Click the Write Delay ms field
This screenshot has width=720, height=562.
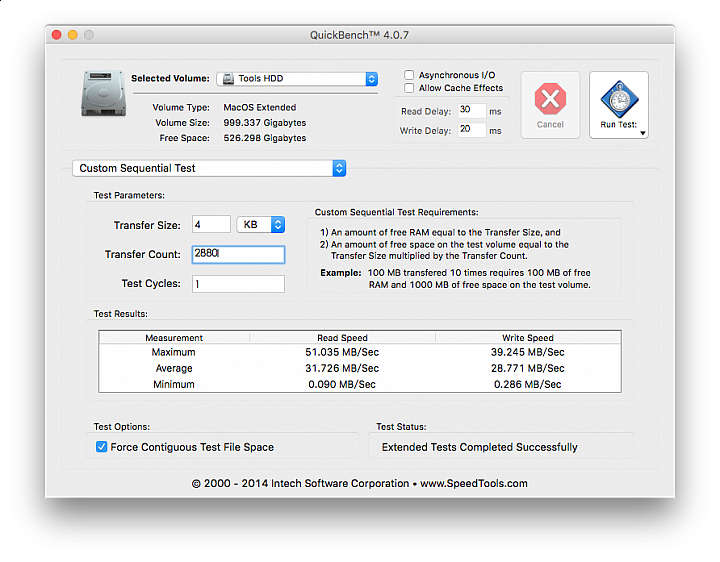click(x=472, y=129)
